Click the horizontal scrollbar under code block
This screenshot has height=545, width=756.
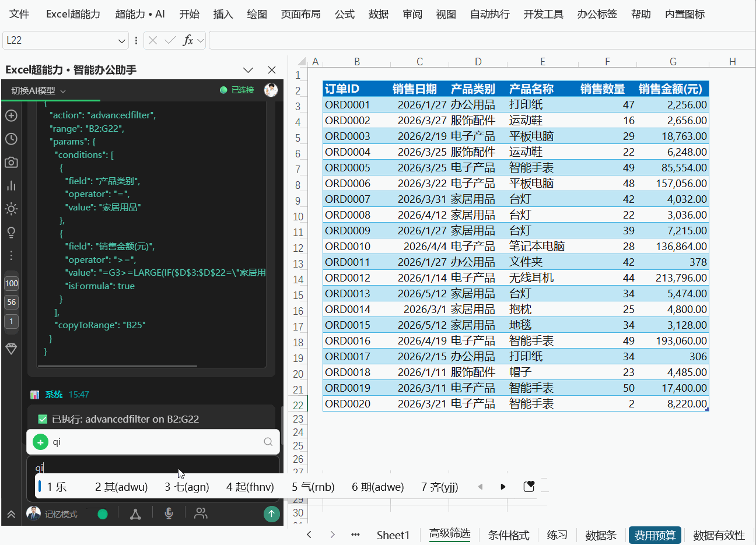[x=117, y=366]
